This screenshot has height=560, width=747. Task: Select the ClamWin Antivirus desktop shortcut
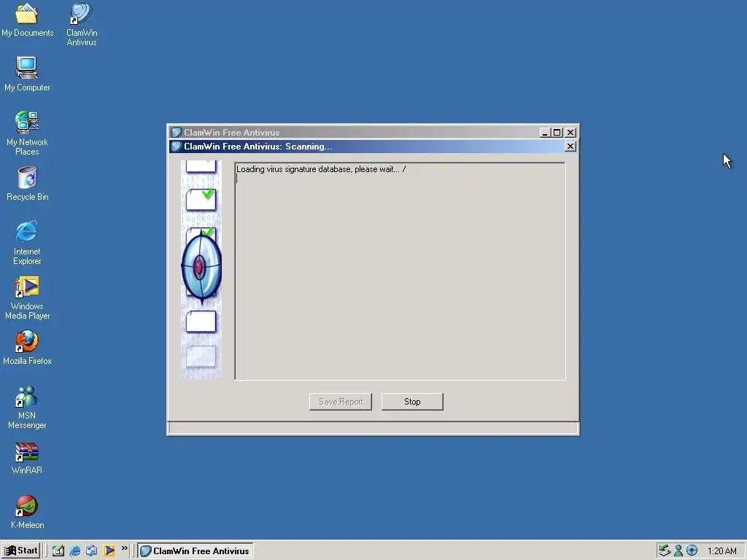82,24
